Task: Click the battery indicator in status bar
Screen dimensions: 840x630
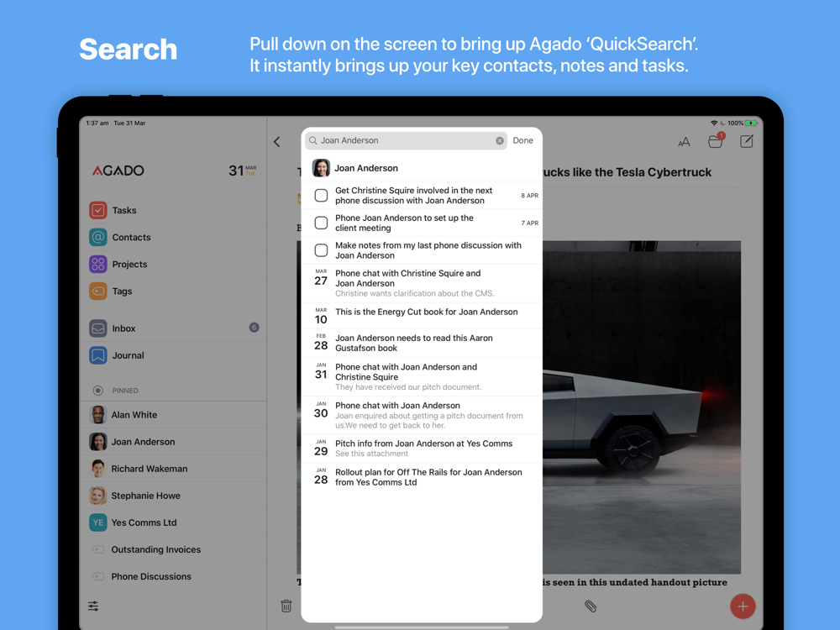Action: pyautogui.click(x=751, y=123)
